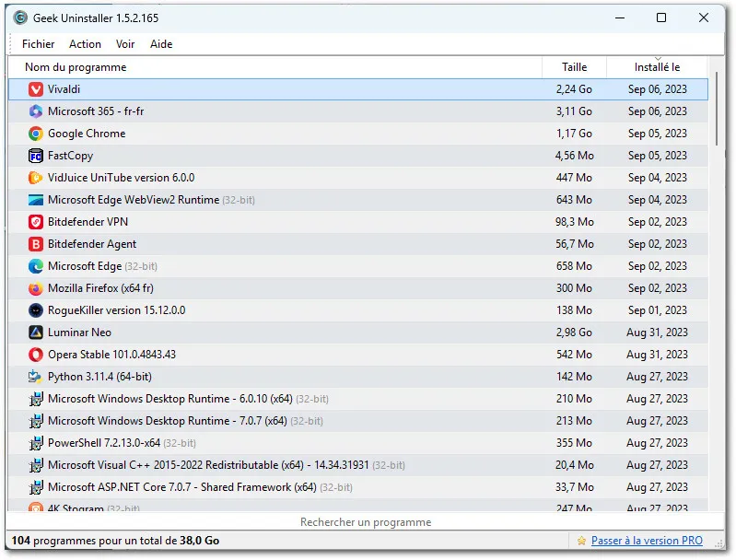736x560 pixels.
Task: Select the Bitdefender Agent entry
Action: click(x=92, y=244)
